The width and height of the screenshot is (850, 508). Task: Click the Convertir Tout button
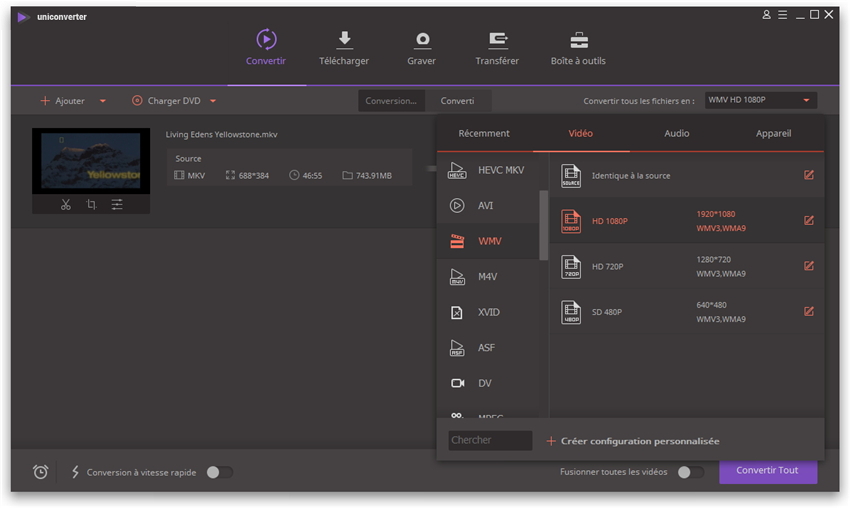point(768,471)
